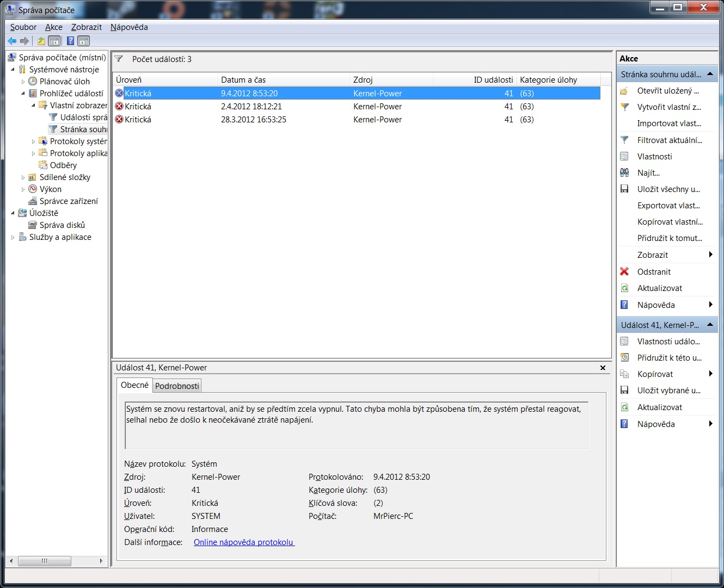Open help via the blue question-mark toolbar icon
The height and width of the screenshot is (588, 724).
(70, 41)
